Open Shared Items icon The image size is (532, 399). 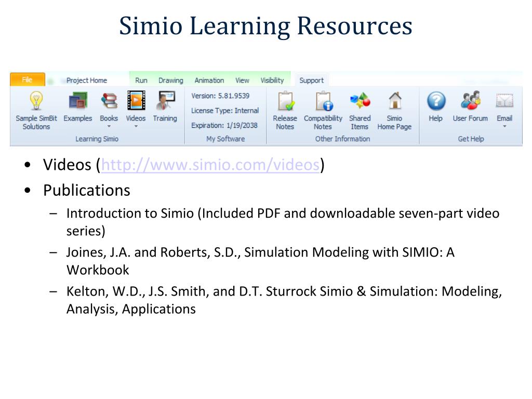tap(360, 100)
